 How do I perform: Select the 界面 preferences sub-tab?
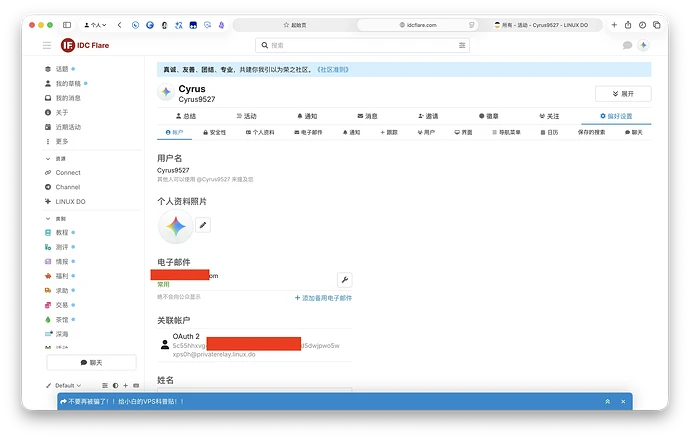(x=463, y=133)
